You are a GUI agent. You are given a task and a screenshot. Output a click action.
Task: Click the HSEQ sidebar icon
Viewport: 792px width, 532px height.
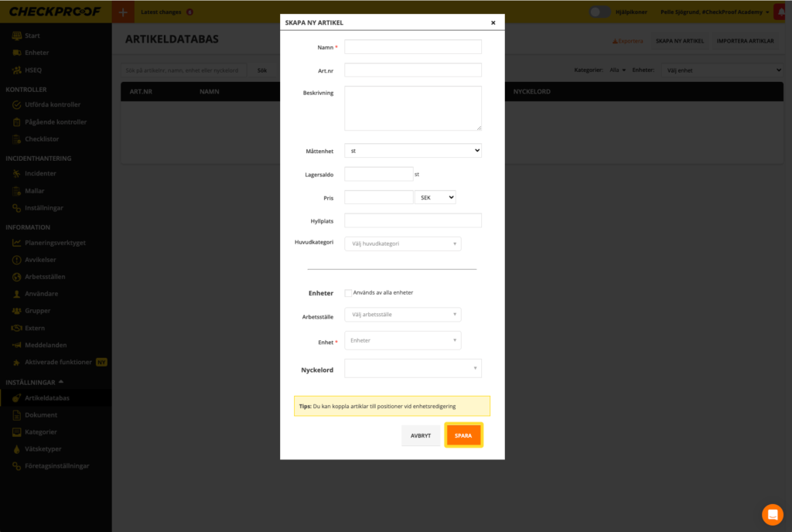17,70
